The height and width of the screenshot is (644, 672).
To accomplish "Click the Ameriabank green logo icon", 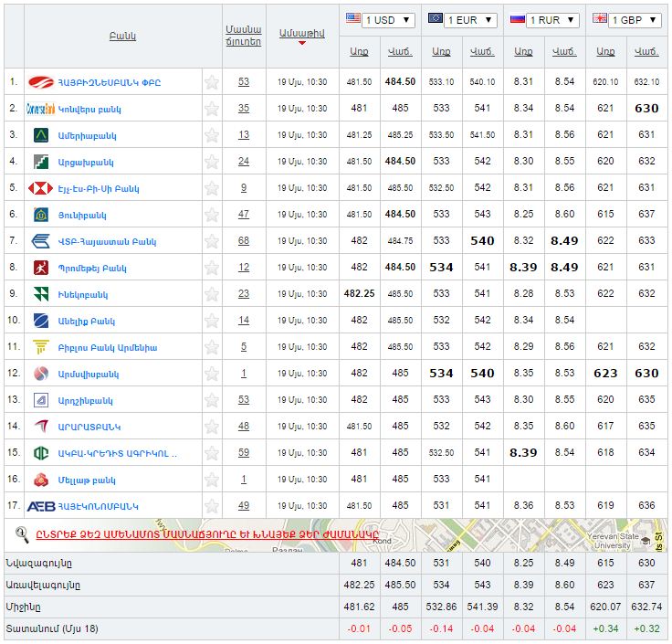I will (41, 135).
